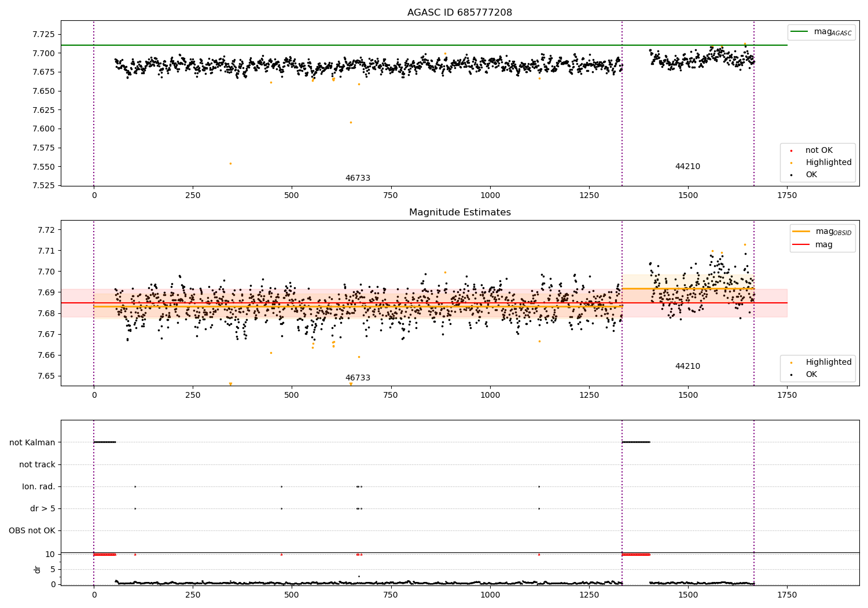This screenshot has height=608, width=868.
Task: Select the 'dr > 5' row label
Action: click(x=43, y=509)
